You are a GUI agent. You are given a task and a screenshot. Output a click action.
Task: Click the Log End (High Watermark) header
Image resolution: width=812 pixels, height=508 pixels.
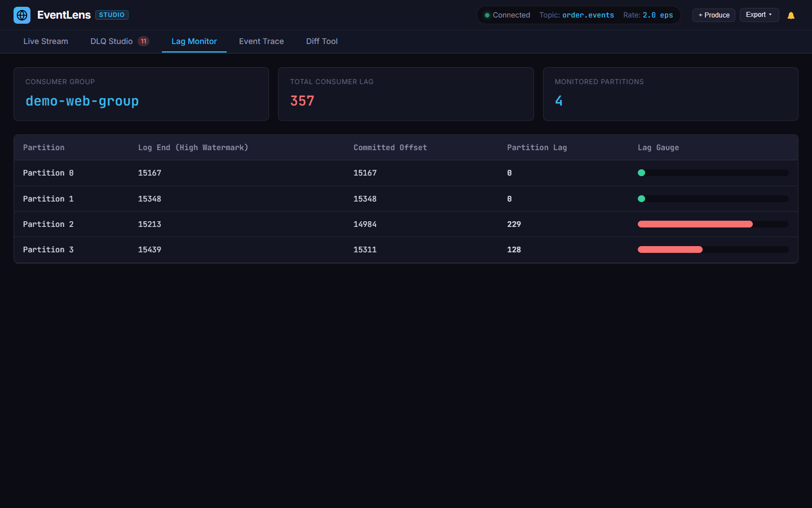point(193,147)
